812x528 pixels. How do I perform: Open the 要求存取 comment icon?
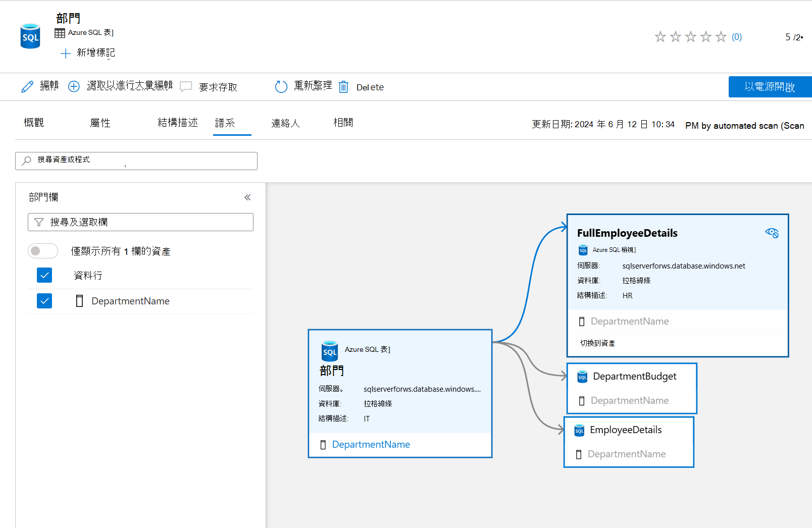click(x=186, y=86)
